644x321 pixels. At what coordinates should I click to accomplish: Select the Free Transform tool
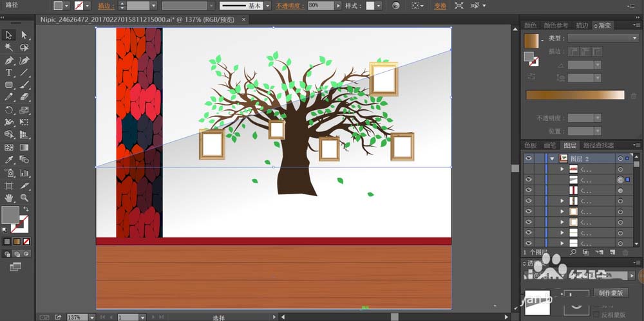tap(24, 122)
